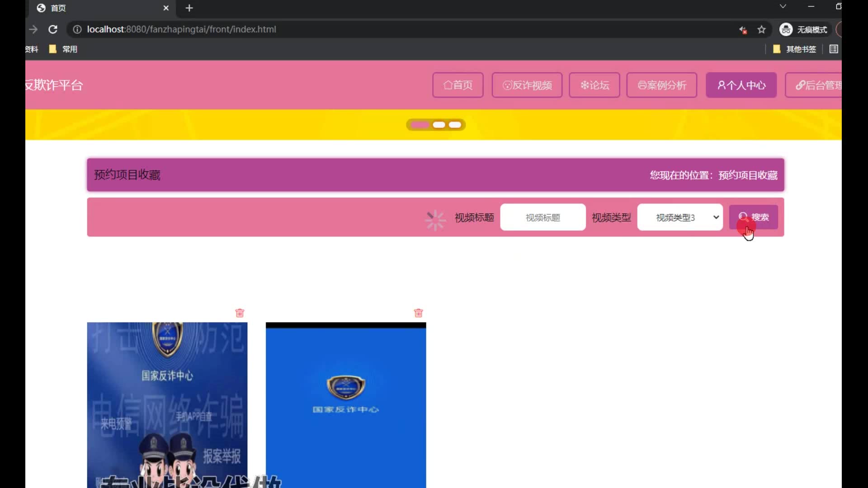This screenshot has width=868, height=488.
Task: Open the tab search chevron
Action: (x=783, y=6)
